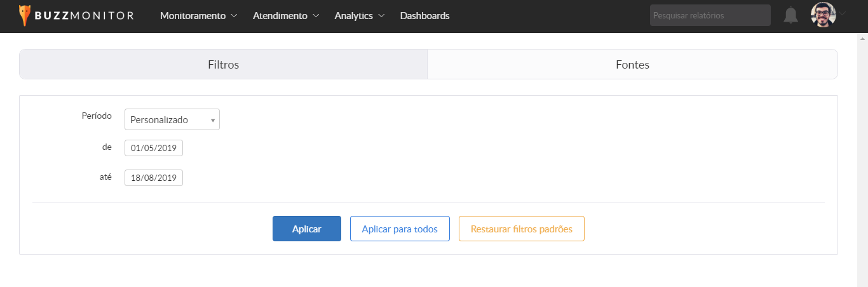This screenshot has width=868, height=287.
Task: Open the Analytics menu label
Action: pos(353,16)
